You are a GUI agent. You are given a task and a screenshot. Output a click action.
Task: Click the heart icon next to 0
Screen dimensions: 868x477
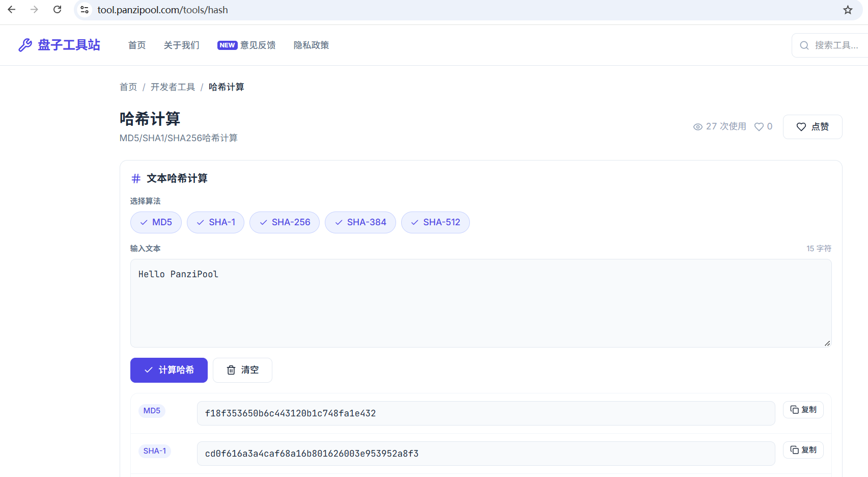coord(759,127)
